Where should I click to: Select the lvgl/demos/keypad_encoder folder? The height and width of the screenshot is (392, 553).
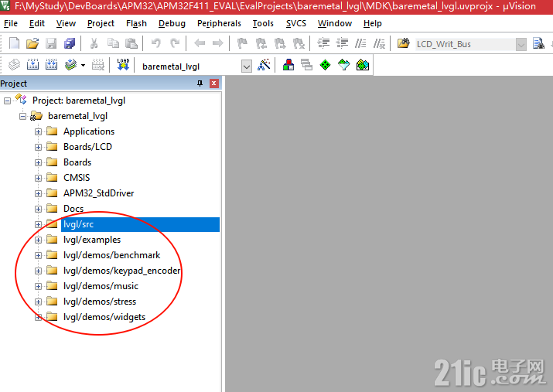(121, 271)
